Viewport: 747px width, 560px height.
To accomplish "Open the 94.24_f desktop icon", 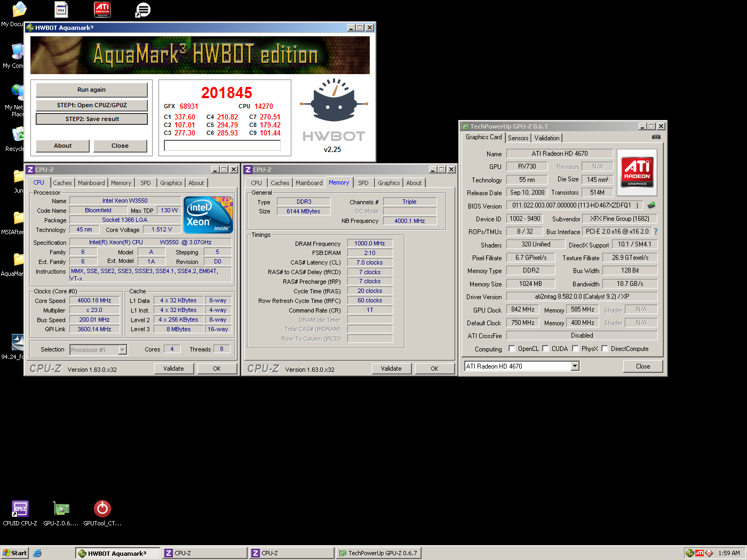I will click(17, 342).
